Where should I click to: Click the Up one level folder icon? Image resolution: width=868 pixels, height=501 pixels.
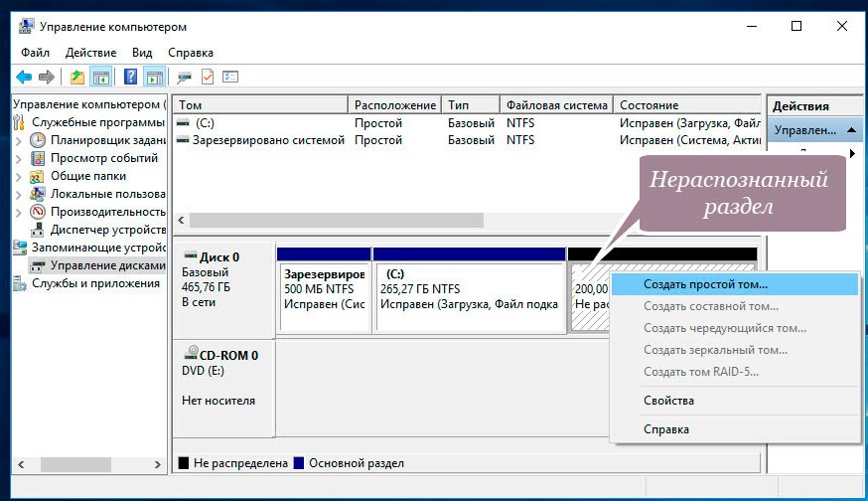pyautogui.click(x=77, y=77)
